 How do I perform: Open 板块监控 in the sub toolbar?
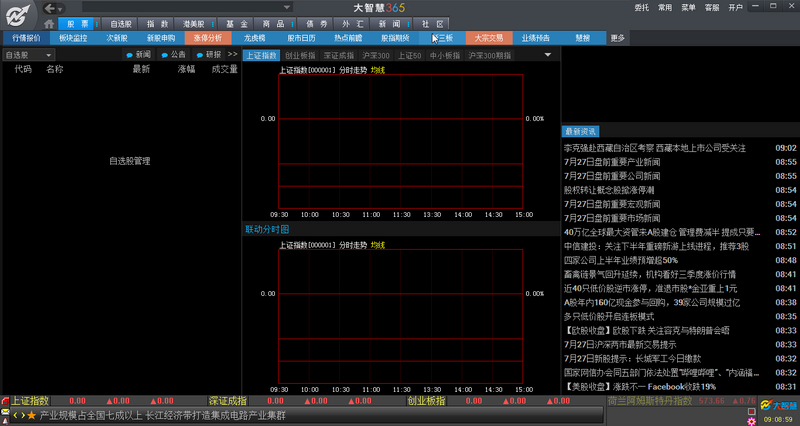pos(73,38)
